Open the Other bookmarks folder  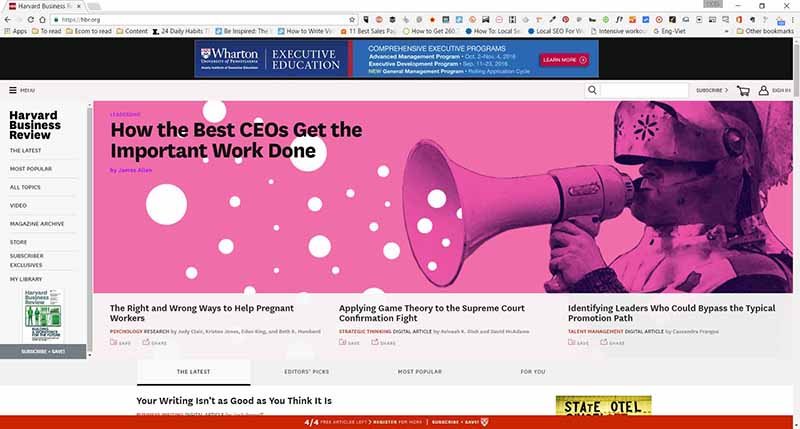765,31
